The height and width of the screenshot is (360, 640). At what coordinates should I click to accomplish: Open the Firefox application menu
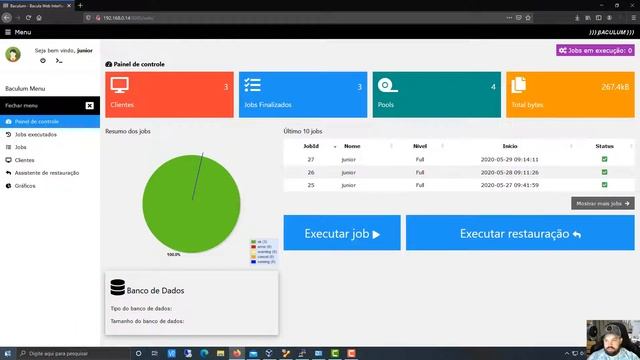tap(633, 18)
